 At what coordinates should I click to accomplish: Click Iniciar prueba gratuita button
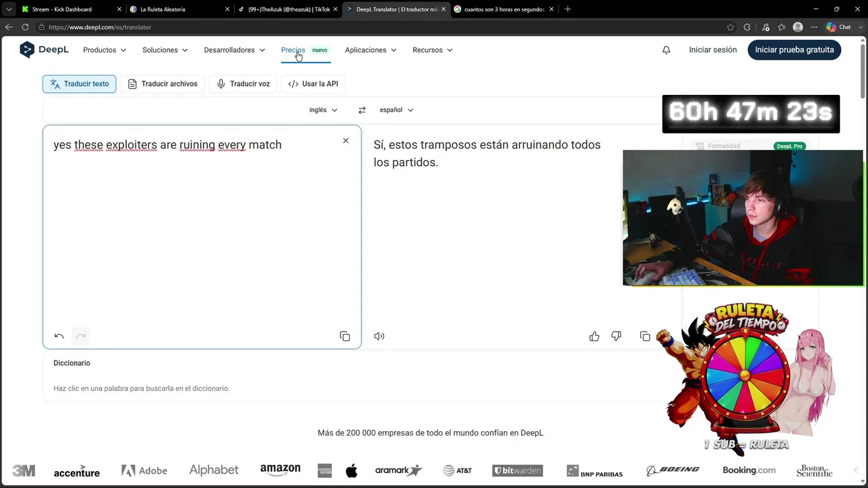[794, 50]
